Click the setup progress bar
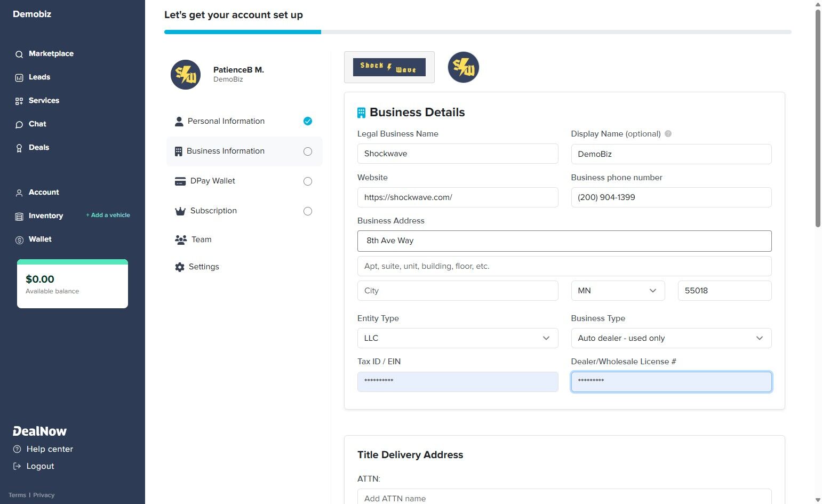The height and width of the screenshot is (504, 822). click(x=476, y=32)
